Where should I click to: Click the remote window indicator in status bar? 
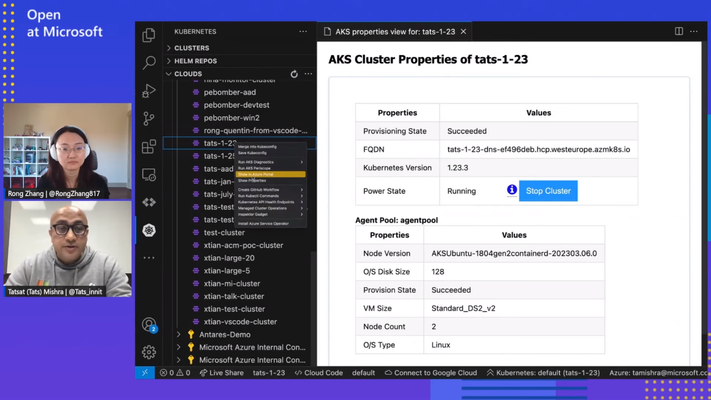145,373
